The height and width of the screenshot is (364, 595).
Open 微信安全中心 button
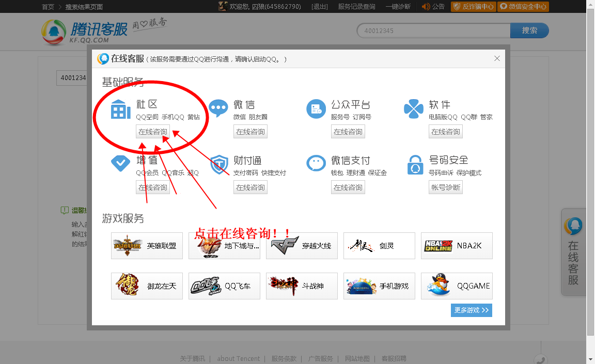click(523, 6)
